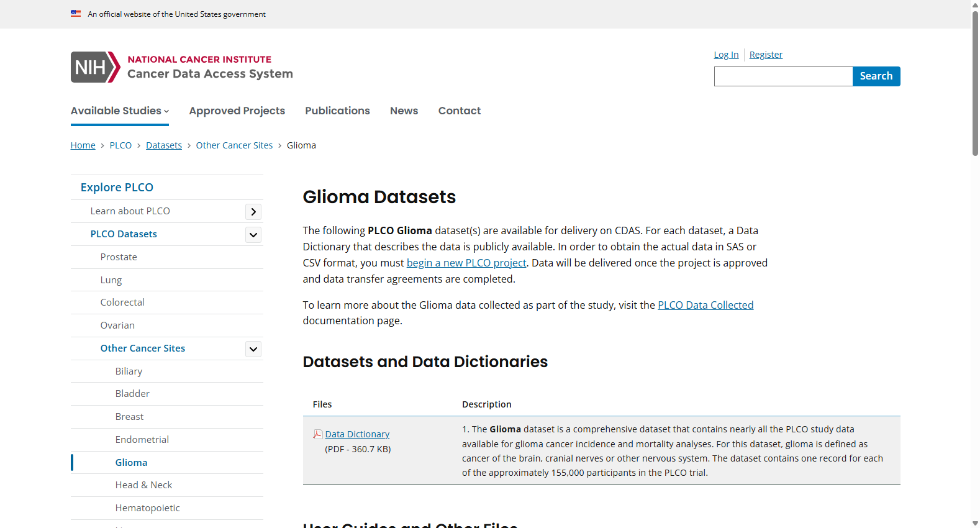Go to the Publications page
980x528 pixels.
click(x=337, y=111)
